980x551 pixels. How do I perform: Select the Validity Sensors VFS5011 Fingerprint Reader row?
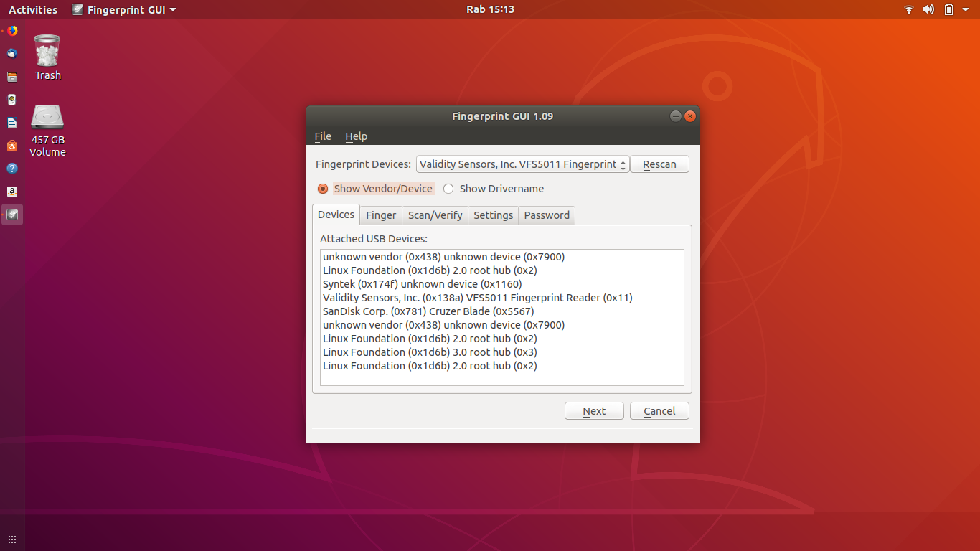[502, 298]
